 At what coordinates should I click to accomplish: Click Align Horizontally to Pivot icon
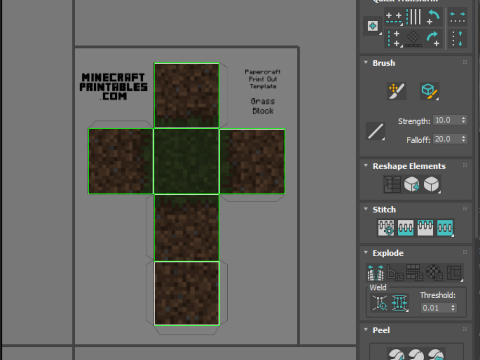[394, 17]
